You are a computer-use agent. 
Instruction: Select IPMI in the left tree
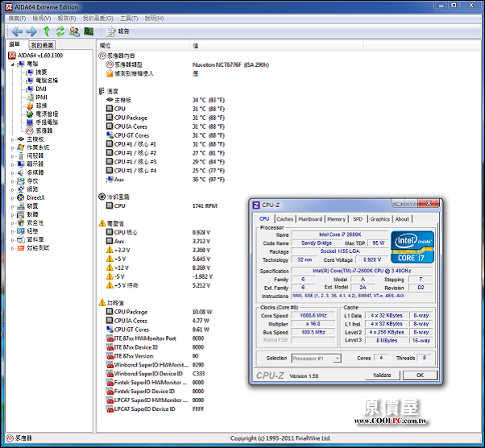tap(41, 97)
